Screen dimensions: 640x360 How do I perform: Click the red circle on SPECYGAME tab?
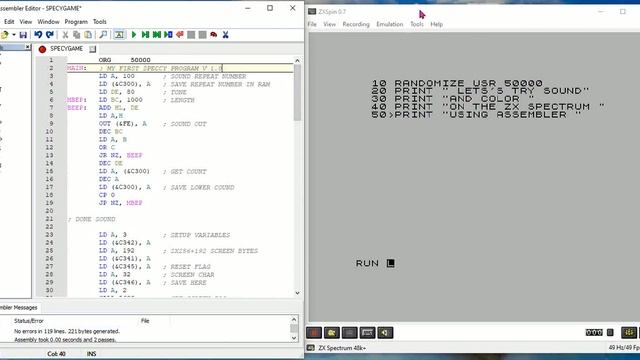pyautogui.click(x=42, y=49)
